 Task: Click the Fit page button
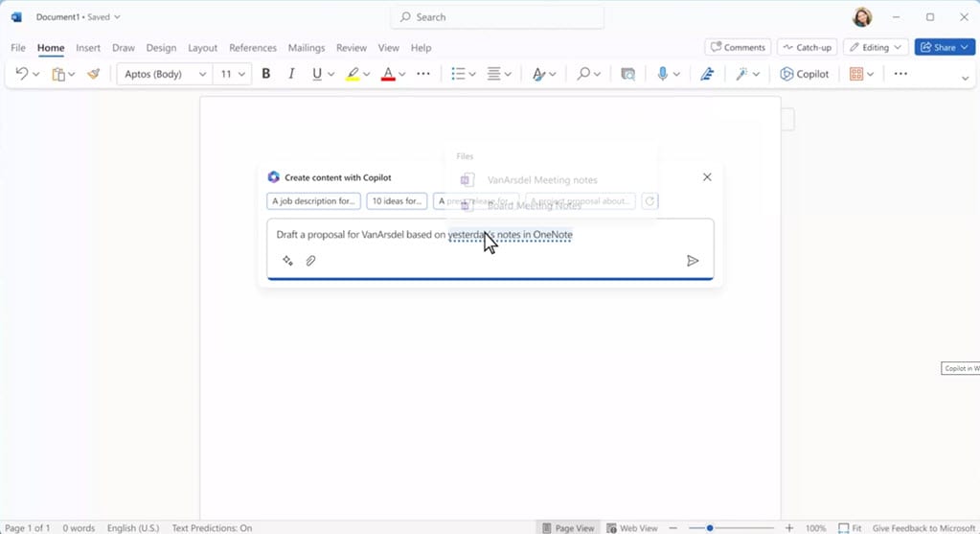click(x=850, y=527)
